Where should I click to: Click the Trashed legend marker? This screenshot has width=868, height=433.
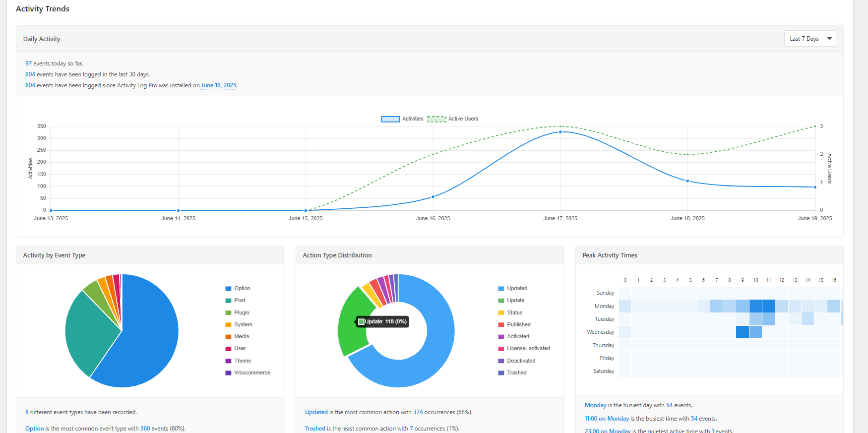point(501,373)
